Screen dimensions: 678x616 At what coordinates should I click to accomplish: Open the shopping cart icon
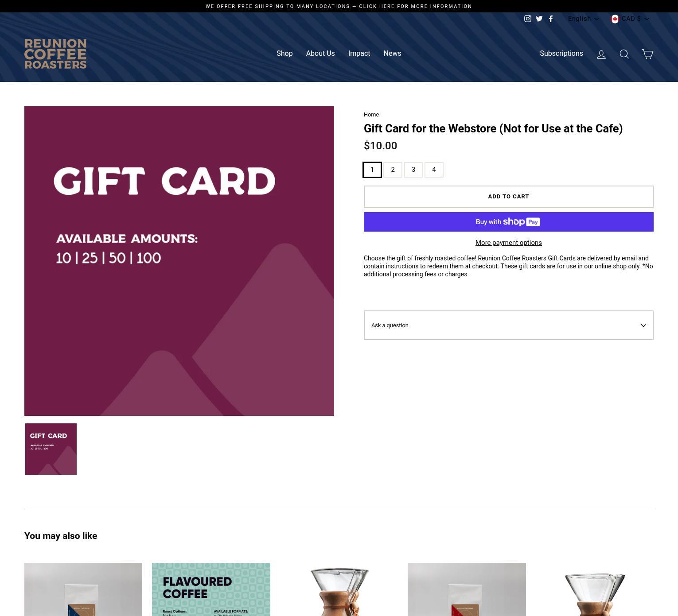pyautogui.click(x=647, y=54)
